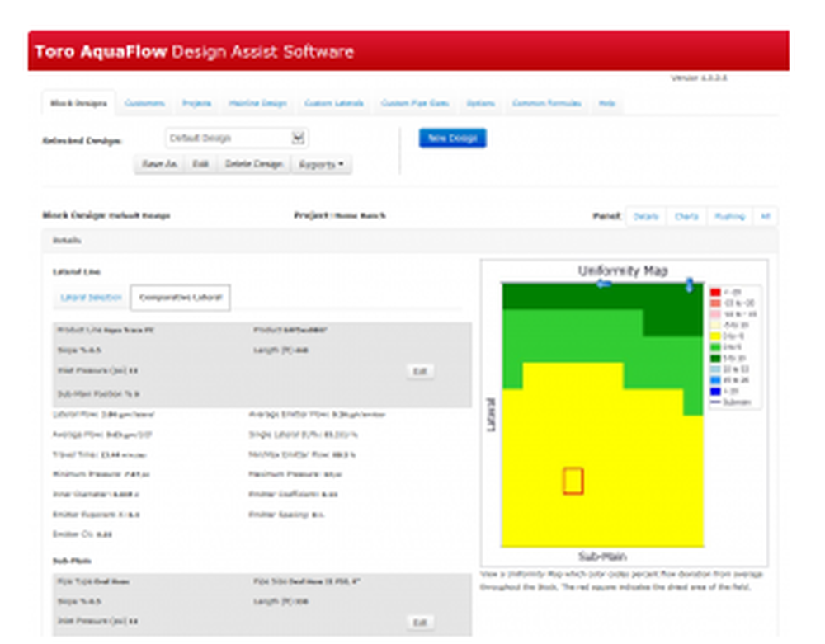Go to the Mainline Design tab
The height and width of the screenshot is (644, 825).
[257, 104]
